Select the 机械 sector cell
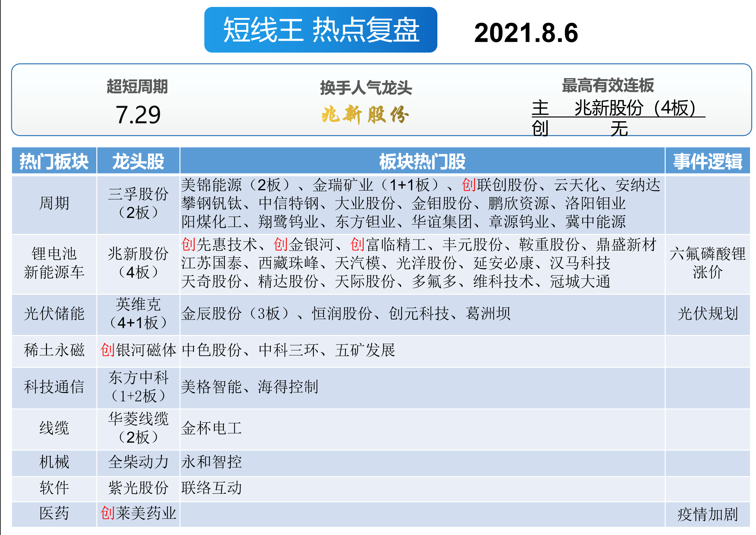756x535 pixels. point(54,463)
